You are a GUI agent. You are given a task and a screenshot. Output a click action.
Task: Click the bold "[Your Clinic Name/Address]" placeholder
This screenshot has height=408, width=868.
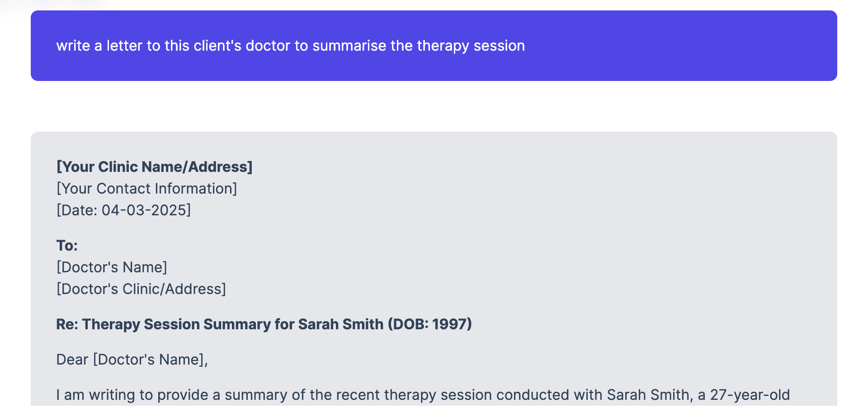(x=154, y=167)
